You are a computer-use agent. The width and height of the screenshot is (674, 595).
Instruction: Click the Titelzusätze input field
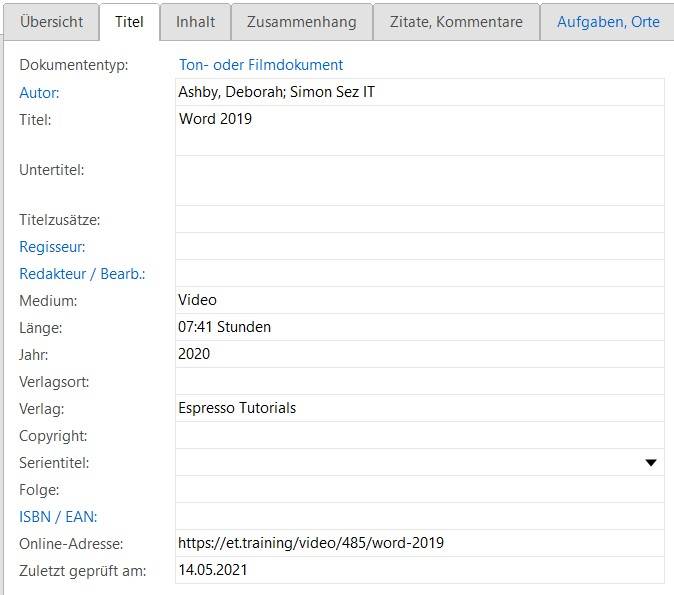[x=420, y=219]
